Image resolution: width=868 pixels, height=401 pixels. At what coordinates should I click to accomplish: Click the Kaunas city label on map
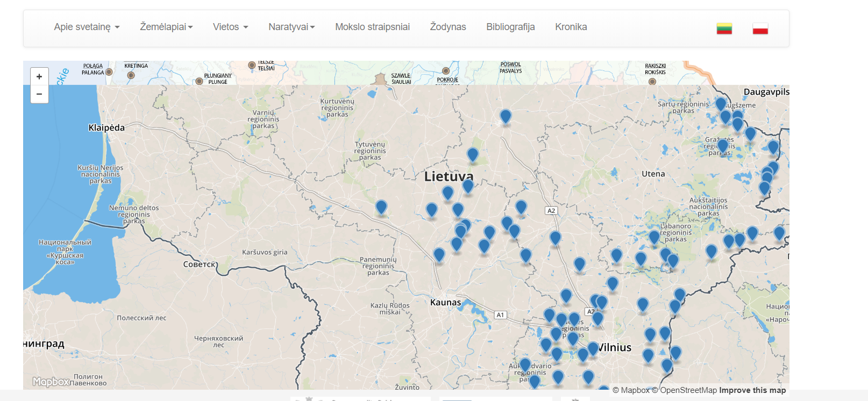point(445,302)
